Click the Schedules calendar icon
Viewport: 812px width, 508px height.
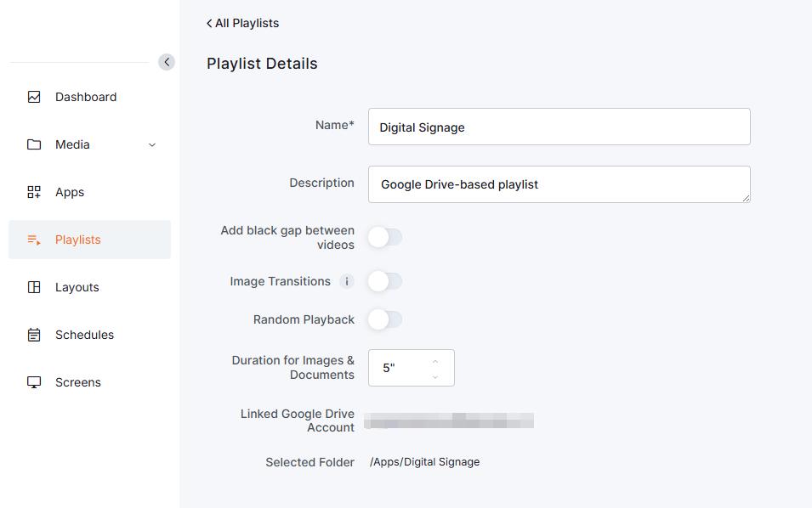pyautogui.click(x=34, y=335)
